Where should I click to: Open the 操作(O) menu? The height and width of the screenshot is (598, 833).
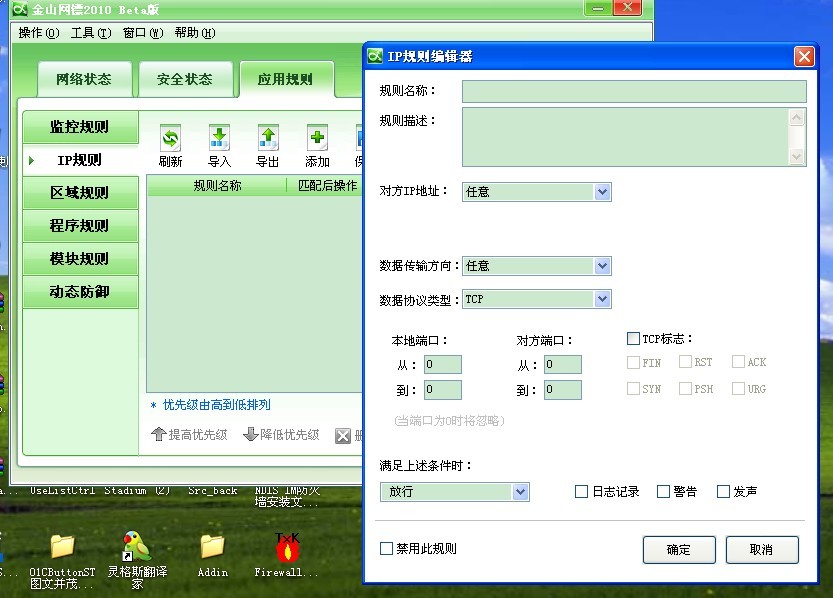click(39, 33)
